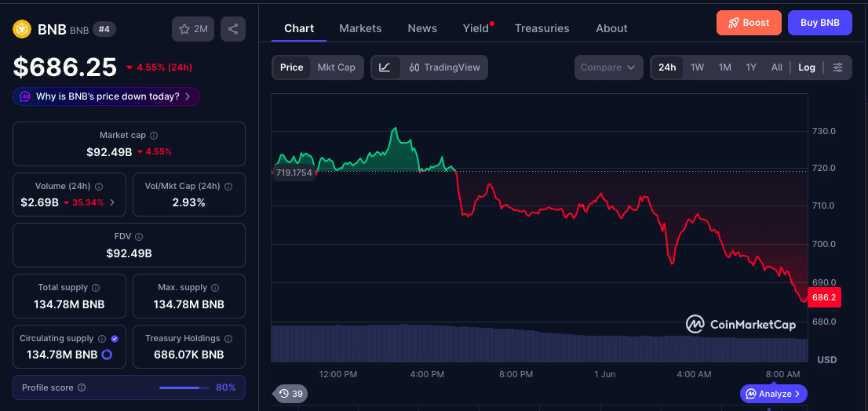Select the 1Y time range
Viewport: 868px width, 411px height.
(x=751, y=67)
